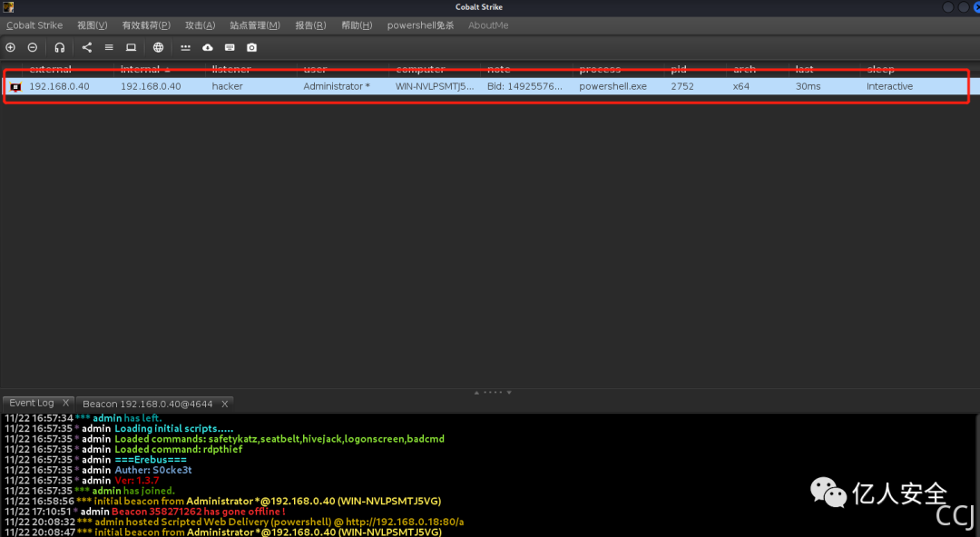The width and height of the screenshot is (980, 537).
Task: Open keystrokes via the keyboard icon
Action: (x=230, y=47)
